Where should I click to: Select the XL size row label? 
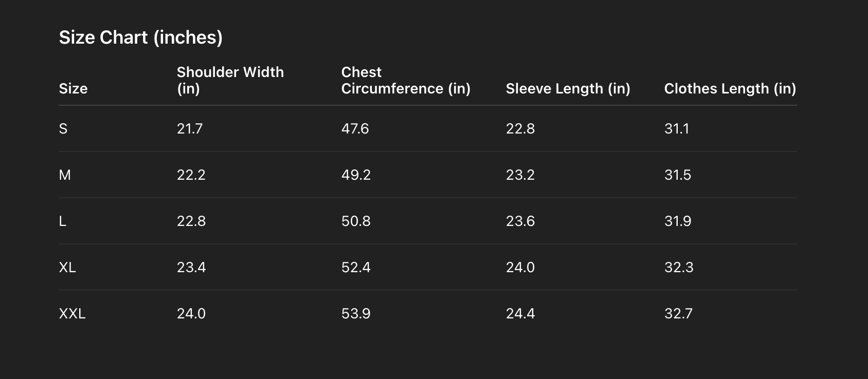point(67,267)
